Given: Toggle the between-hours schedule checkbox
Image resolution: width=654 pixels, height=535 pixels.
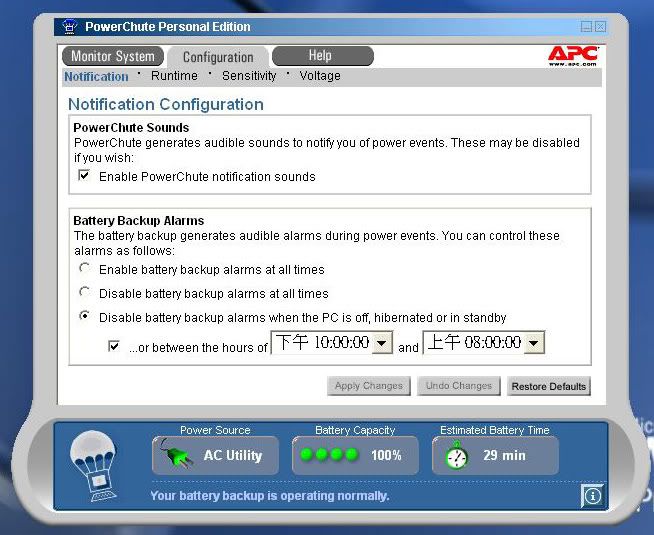Looking at the screenshot, I should coord(113,346).
